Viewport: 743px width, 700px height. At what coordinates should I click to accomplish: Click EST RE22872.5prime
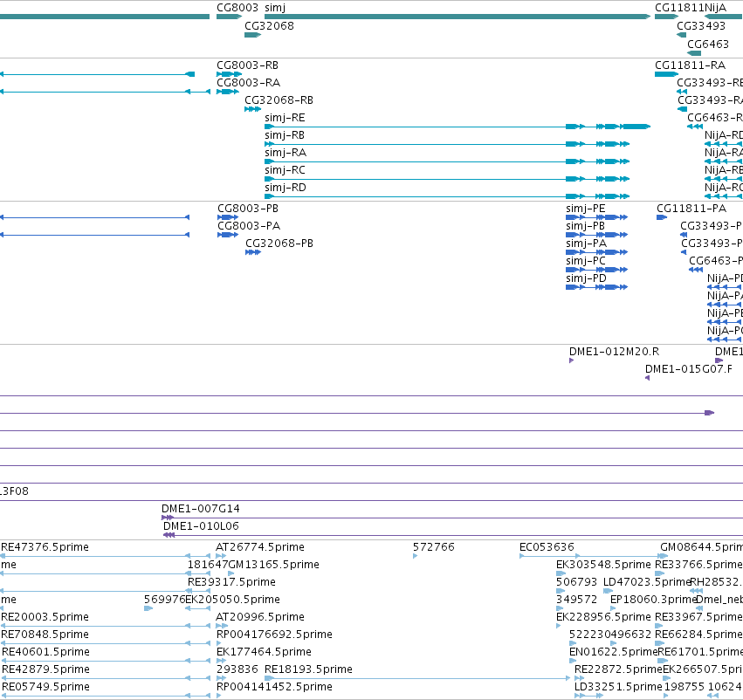618,669
